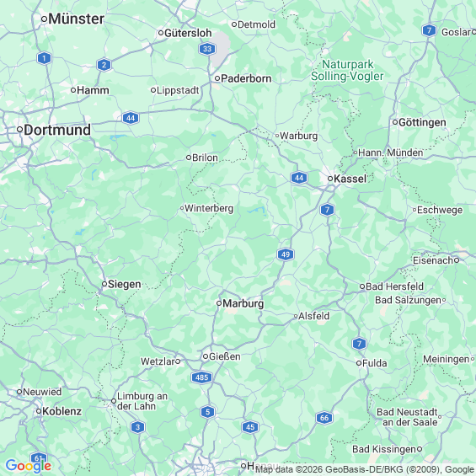Select the Marburg city marker
Screen dimensions: 476x476
pos(219,303)
